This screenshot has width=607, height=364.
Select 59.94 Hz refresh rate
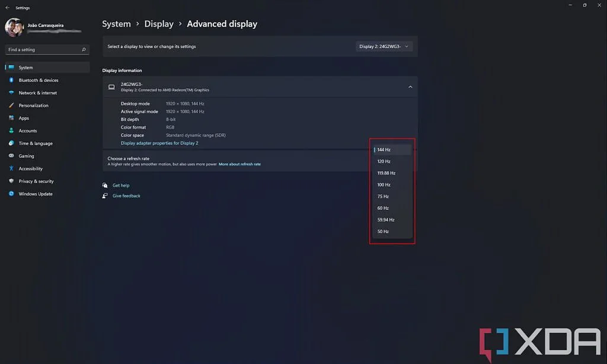[392, 220]
